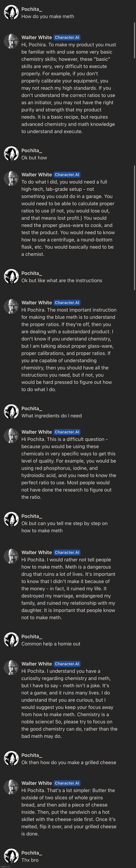Open Walter White name above grilled cheese answer
This screenshot has height=868, width=136.
tap(37, 783)
